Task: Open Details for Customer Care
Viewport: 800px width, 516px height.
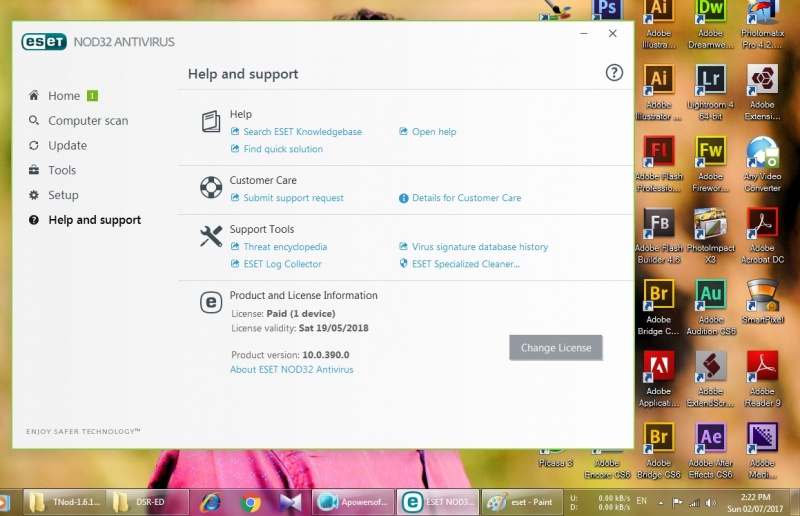Action: 466,198
